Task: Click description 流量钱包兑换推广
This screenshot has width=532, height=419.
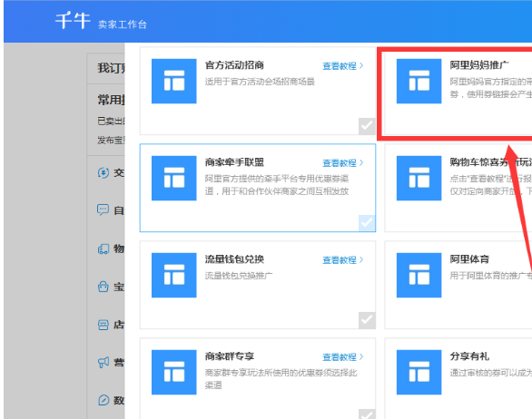Action: pyautogui.click(x=239, y=276)
